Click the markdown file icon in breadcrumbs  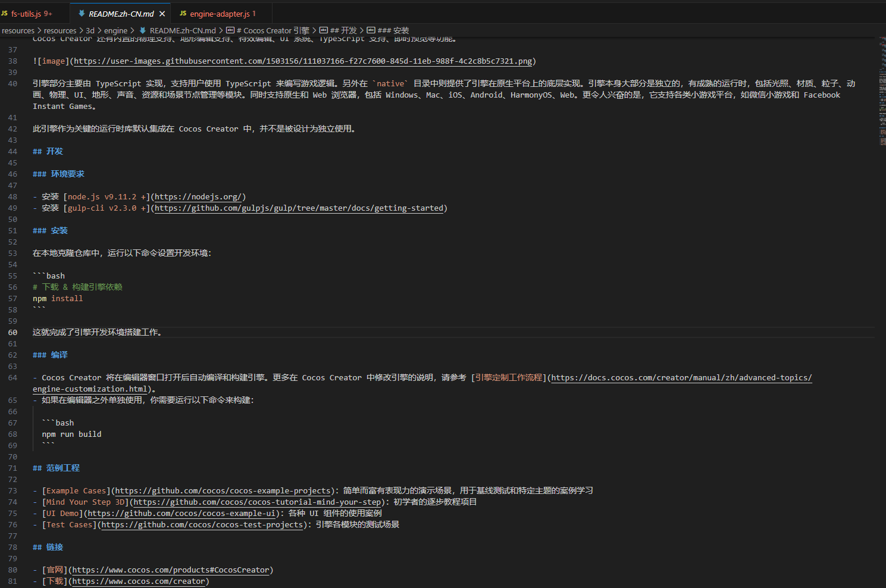143,30
